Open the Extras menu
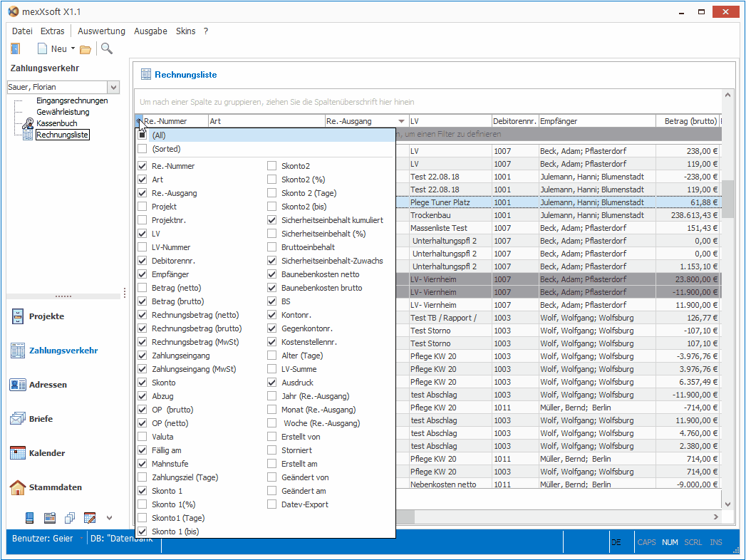The width and height of the screenshot is (746, 560). pos(52,31)
